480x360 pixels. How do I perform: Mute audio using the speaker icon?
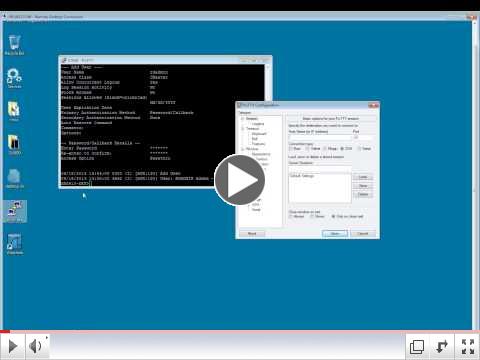click(37, 347)
